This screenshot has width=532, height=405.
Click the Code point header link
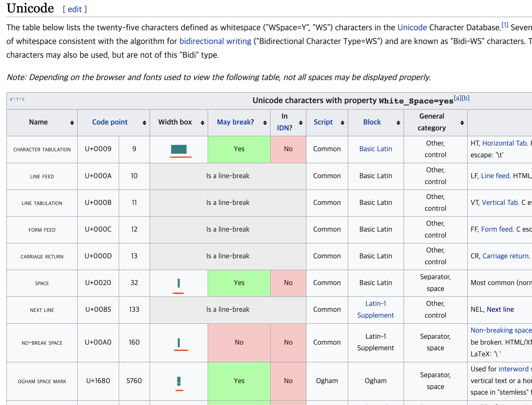pos(110,122)
